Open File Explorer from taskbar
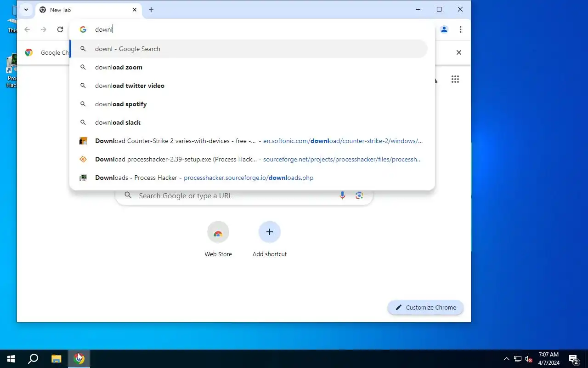Image resolution: width=588 pixels, height=368 pixels. [x=56, y=359]
